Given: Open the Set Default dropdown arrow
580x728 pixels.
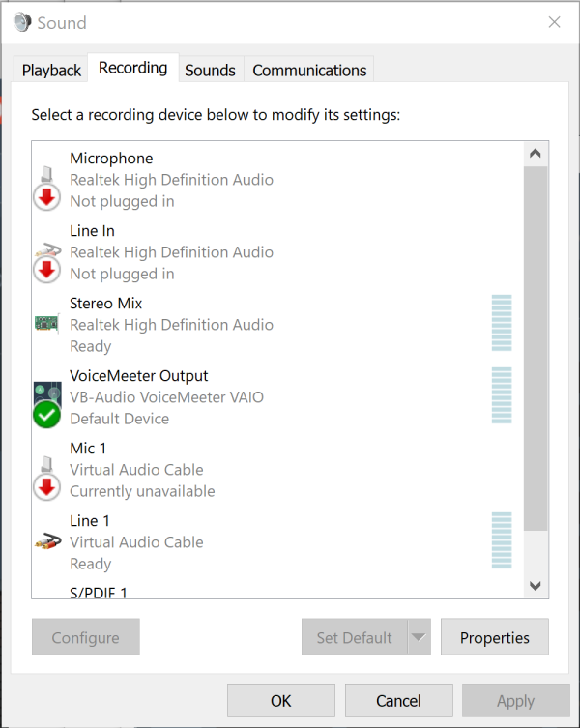Looking at the screenshot, I should coord(419,637).
